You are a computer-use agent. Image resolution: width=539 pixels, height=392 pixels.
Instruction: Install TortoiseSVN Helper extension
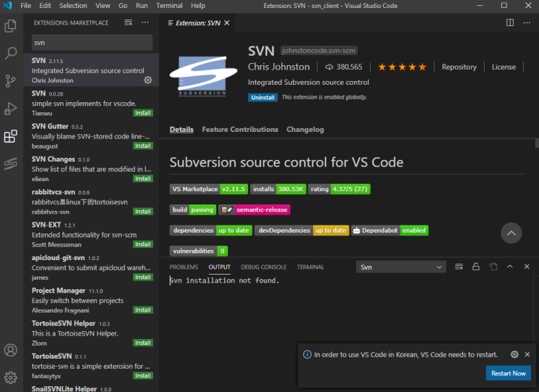143,343
